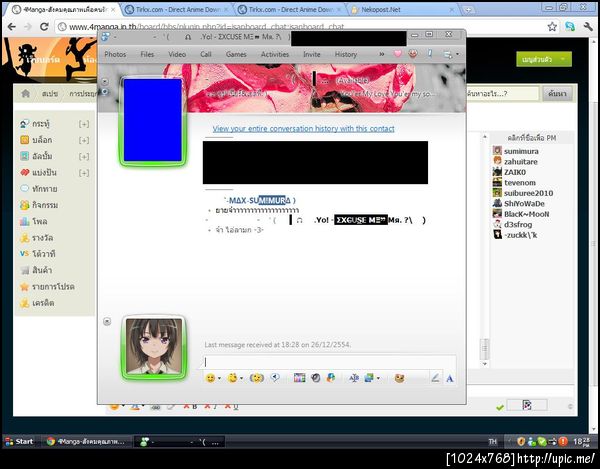
Task: Click Invite in the chat window menu bar
Action: pos(311,54)
